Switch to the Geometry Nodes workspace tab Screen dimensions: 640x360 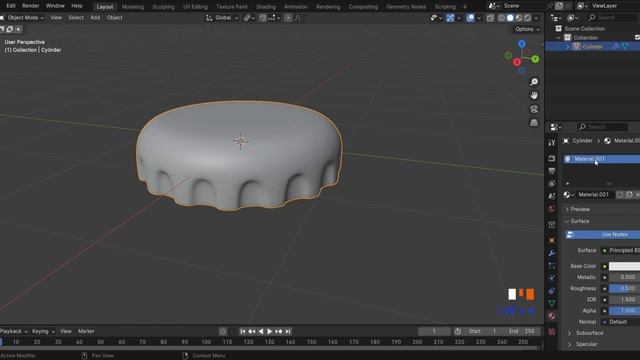[406, 7]
